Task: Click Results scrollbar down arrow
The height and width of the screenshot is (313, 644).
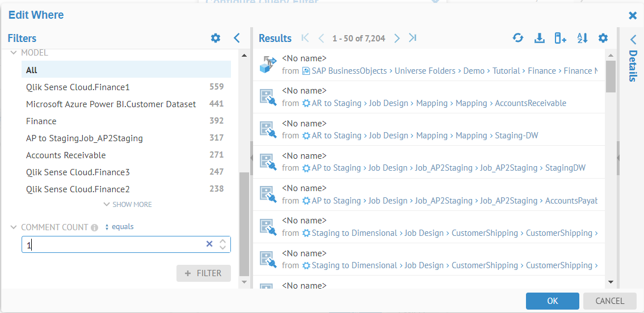Action: [611, 282]
